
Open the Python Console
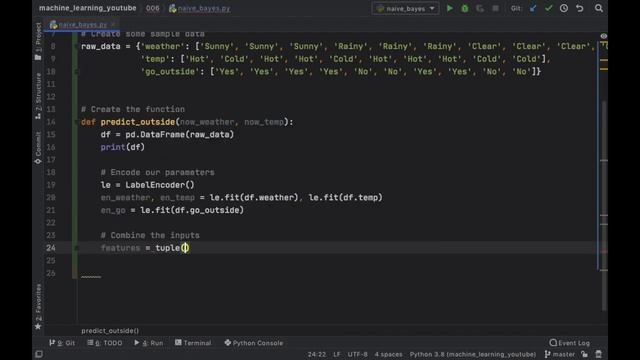pos(253,343)
